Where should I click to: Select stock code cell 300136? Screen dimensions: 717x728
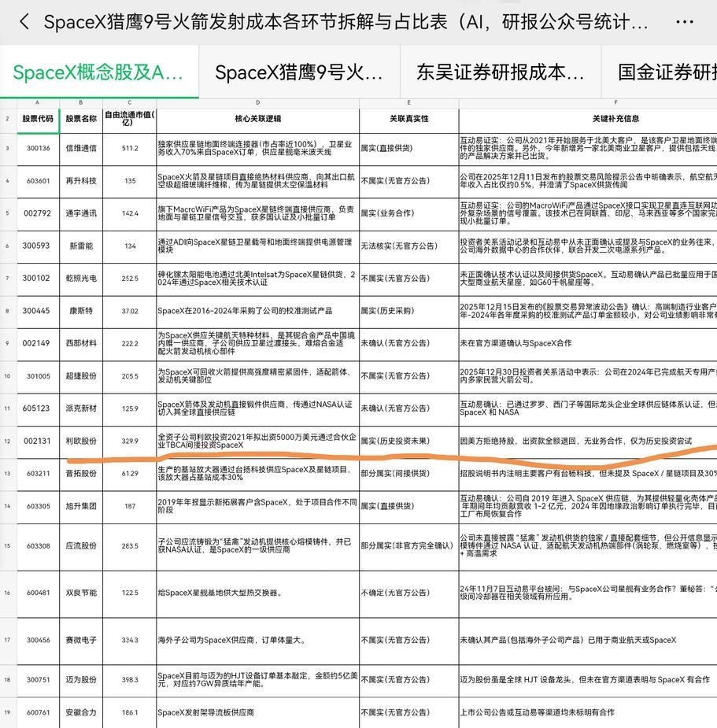tap(38, 149)
